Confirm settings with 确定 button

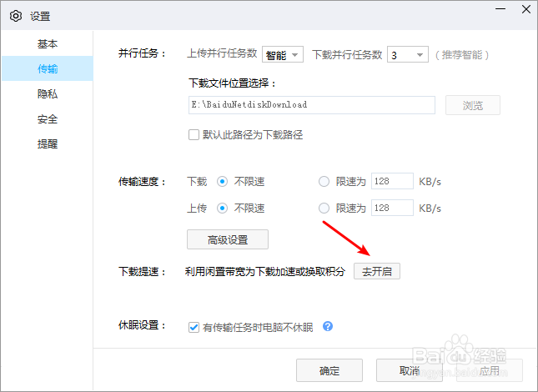coord(329,370)
